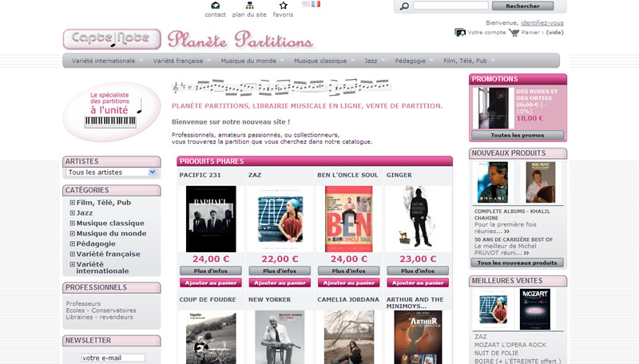Click the Rechercher search button
Screen dimensions: 639x364
click(522, 6)
